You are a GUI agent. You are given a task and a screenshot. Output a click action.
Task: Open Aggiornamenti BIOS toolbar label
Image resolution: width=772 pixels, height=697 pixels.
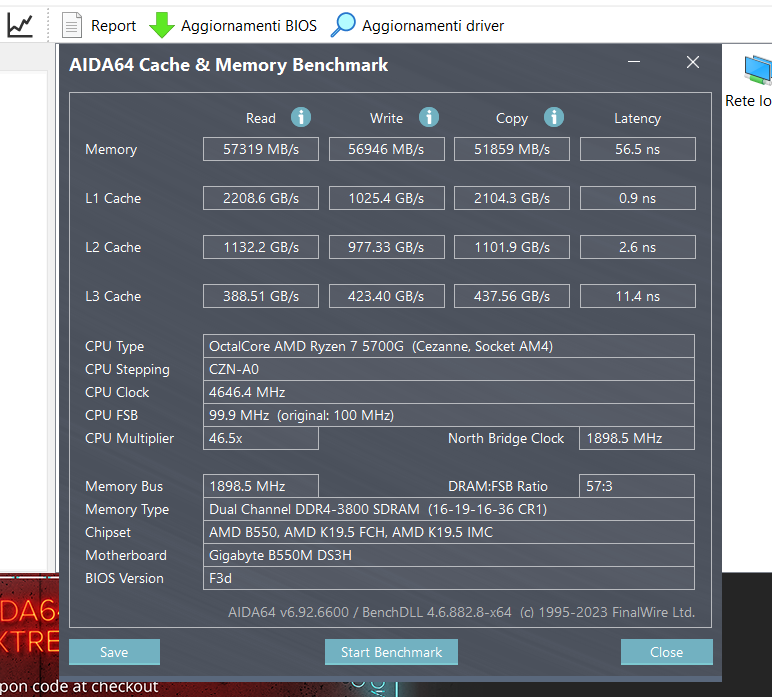coord(249,26)
